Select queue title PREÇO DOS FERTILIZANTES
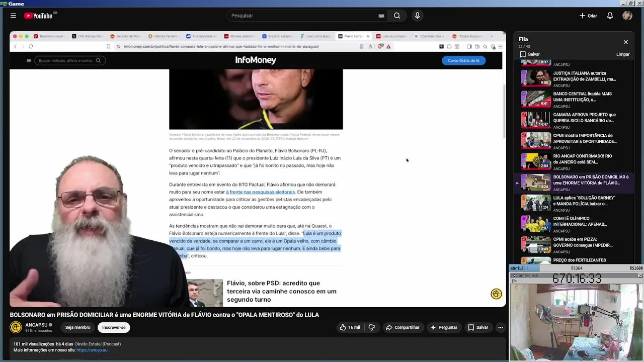This screenshot has height=362, width=644. [579, 260]
